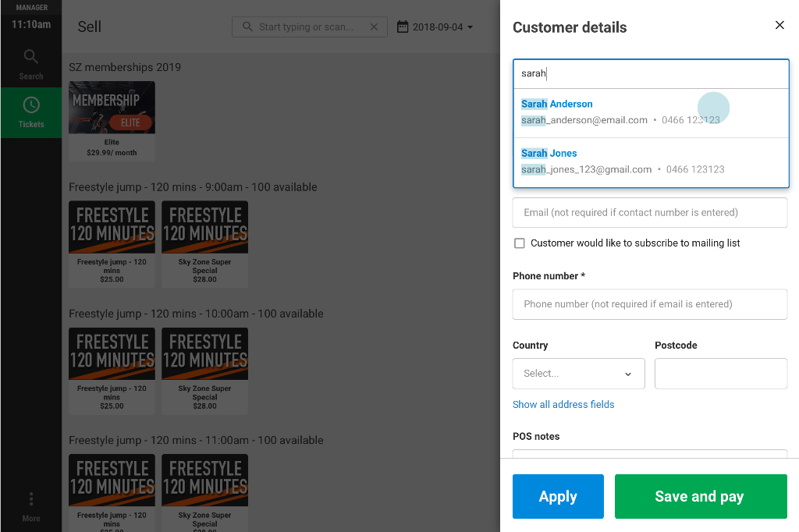Click the magnifier icon in search bar
Viewport: 799px width, 532px height.
click(x=247, y=27)
